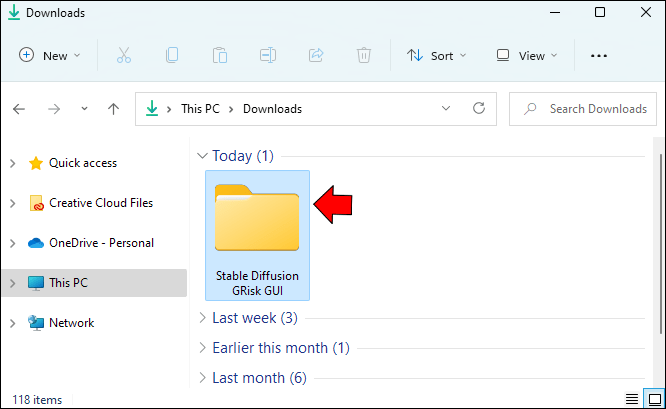Expand Quick access tree node

pos(13,163)
